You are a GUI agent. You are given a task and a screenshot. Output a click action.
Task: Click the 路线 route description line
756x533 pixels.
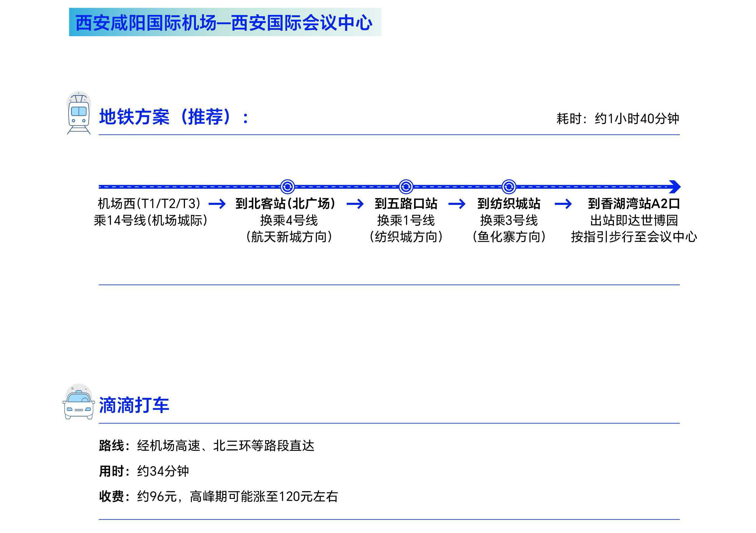[207, 446]
